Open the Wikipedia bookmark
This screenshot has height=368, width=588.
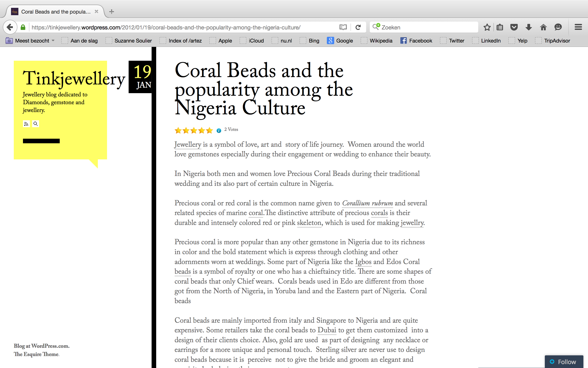point(377,41)
